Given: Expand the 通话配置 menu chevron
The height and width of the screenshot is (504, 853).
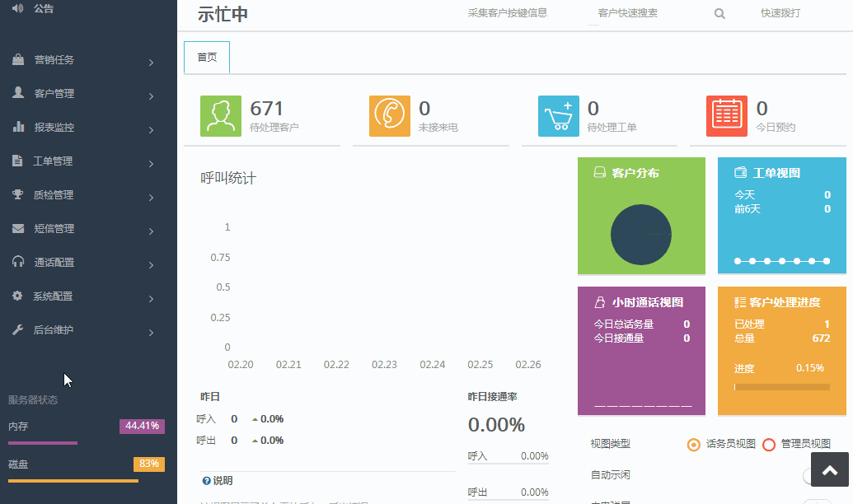Looking at the screenshot, I should 152,265.
